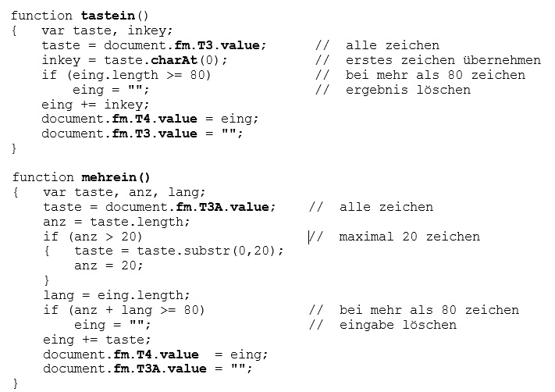
Task: Click the 'eing += inkey;' statement
Action: click(95, 105)
